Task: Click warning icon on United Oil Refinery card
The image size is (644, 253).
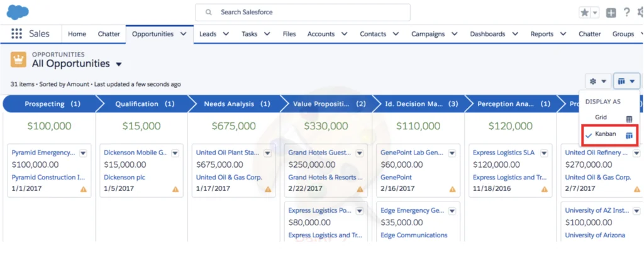Action: tap(637, 190)
